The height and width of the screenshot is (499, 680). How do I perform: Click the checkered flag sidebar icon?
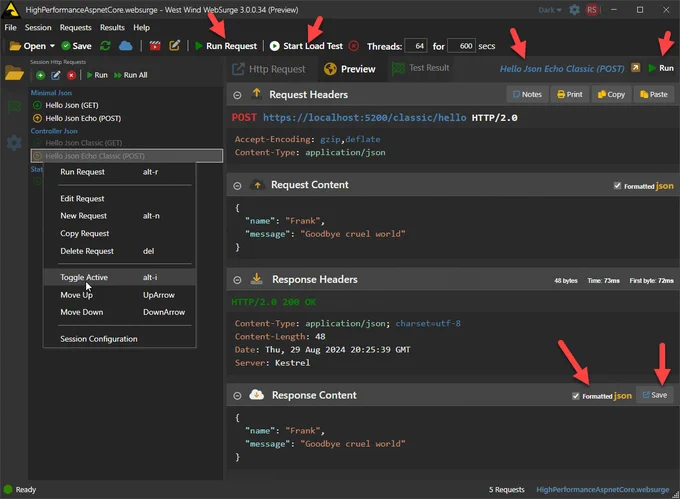14,107
